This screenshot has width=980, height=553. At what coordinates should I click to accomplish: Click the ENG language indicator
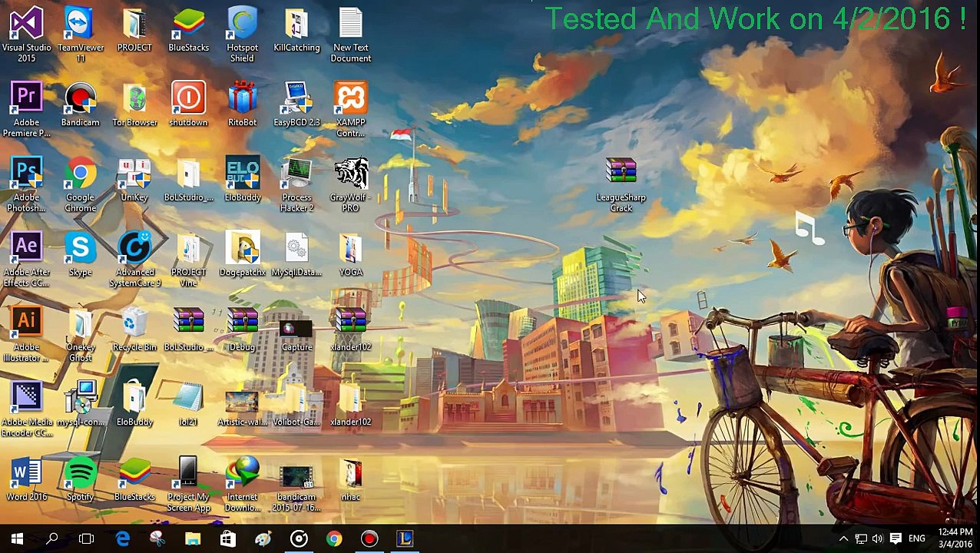tap(917, 539)
